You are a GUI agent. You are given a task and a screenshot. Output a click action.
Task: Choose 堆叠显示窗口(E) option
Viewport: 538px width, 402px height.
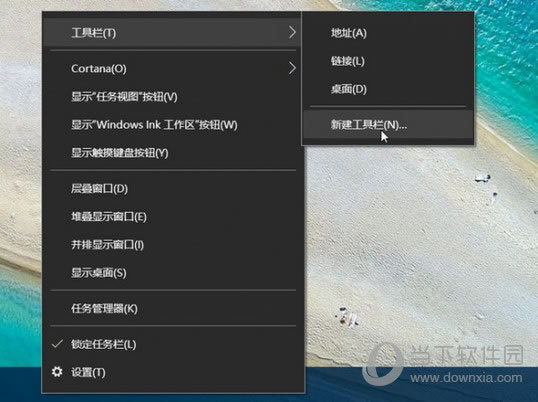173,217
